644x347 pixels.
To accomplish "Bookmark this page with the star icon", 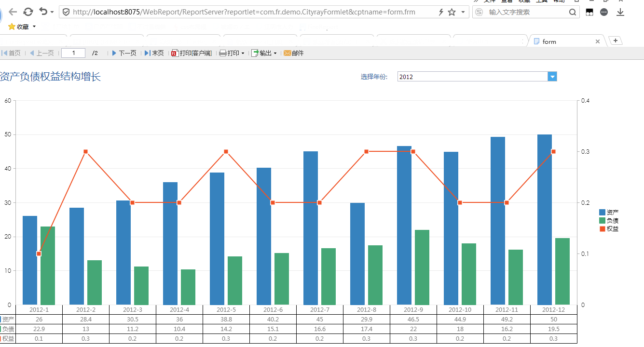I will (x=452, y=12).
